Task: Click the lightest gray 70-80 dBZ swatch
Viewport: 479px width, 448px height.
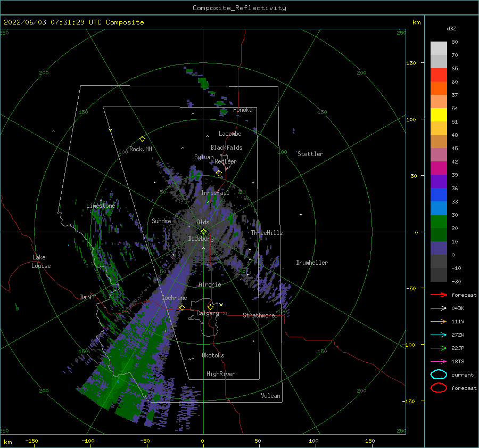Action: 439,48
